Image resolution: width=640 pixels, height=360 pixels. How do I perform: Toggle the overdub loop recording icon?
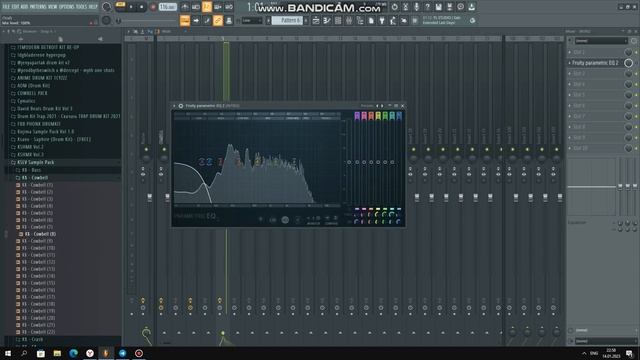point(218,7)
